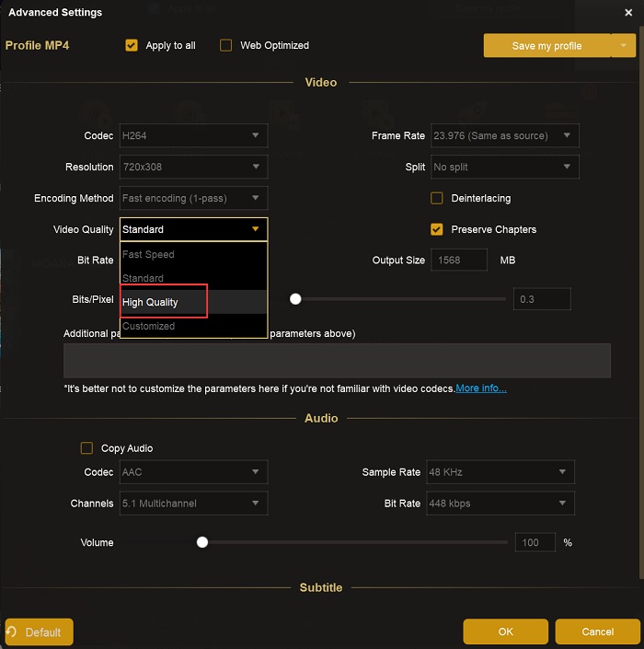Enable the Web Optimized checkbox
Screen dimensions: 644x649
[x=225, y=45]
